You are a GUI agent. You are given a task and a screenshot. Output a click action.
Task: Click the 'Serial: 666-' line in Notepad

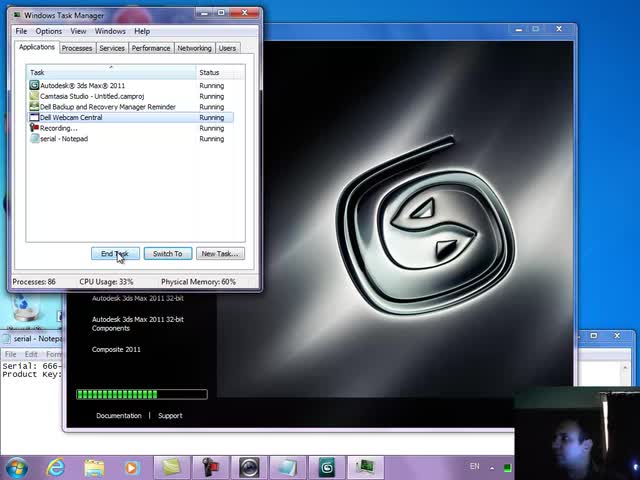pyautogui.click(x=31, y=366)
